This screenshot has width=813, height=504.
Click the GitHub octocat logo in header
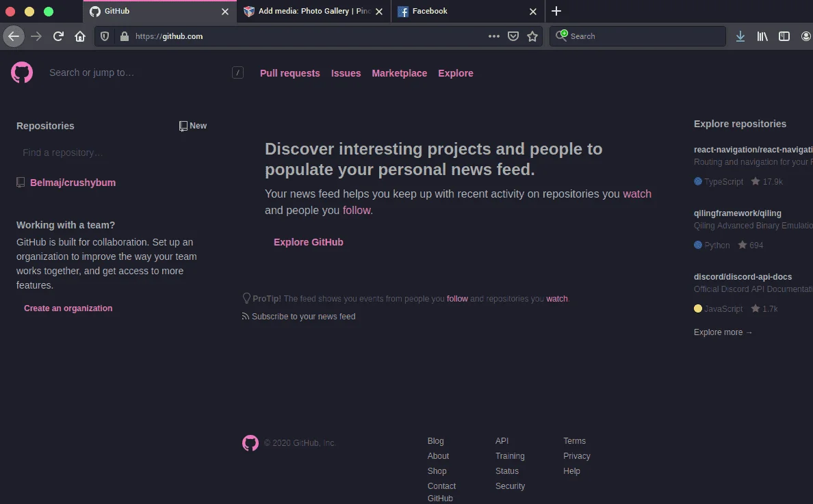pyautogui.click(x=22, y=72)
